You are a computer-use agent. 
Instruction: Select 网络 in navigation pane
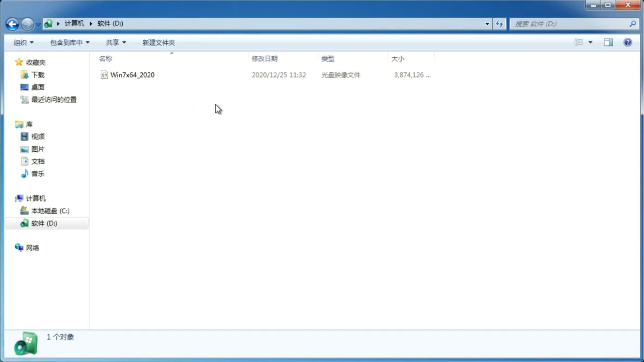tap(33, 247)
